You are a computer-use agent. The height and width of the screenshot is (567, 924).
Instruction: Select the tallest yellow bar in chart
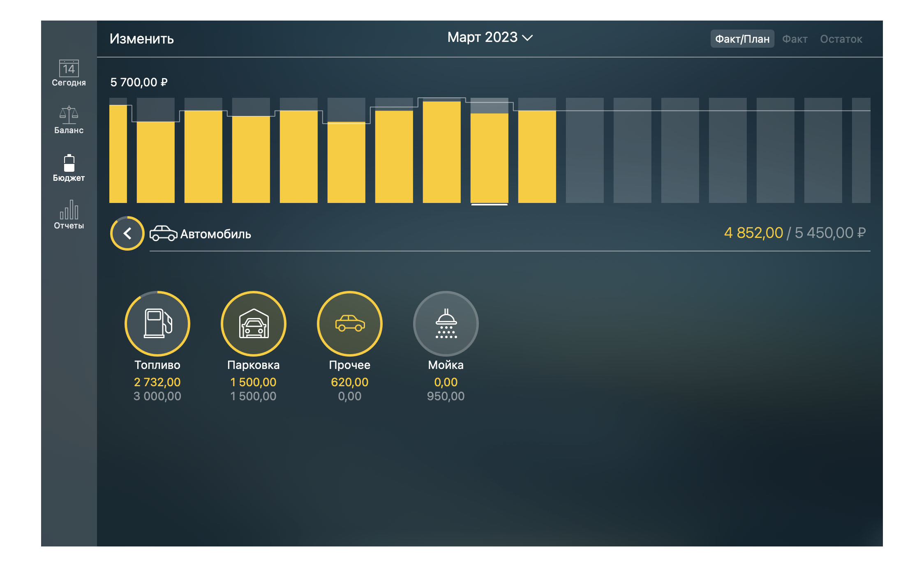441,152
